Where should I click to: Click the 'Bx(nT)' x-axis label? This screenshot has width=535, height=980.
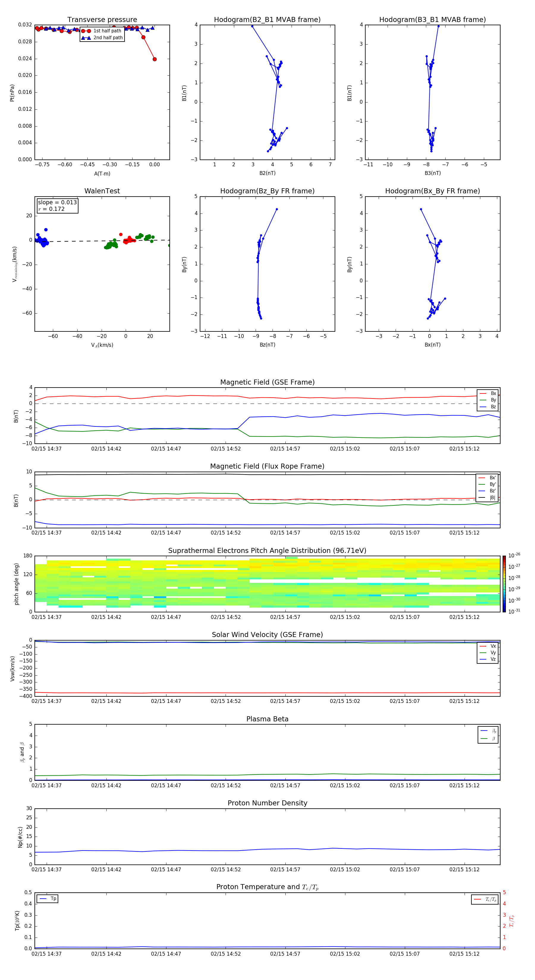(x=432, y=345)
